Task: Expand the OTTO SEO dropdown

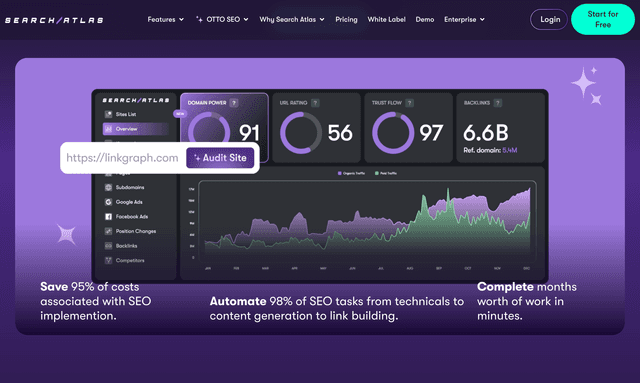Action: [x=222, y=19]
